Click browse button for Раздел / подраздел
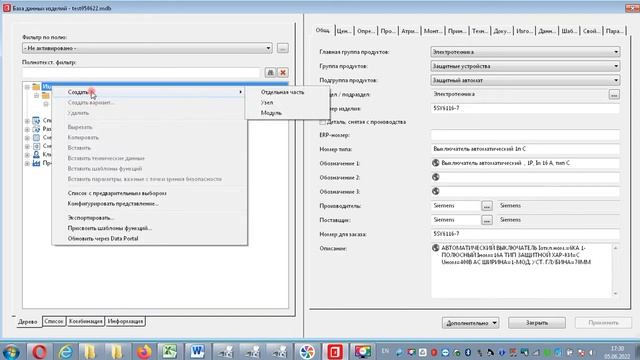Image resolution: width=640 pixels, height=360 pixels. click(x=614, y=95)
